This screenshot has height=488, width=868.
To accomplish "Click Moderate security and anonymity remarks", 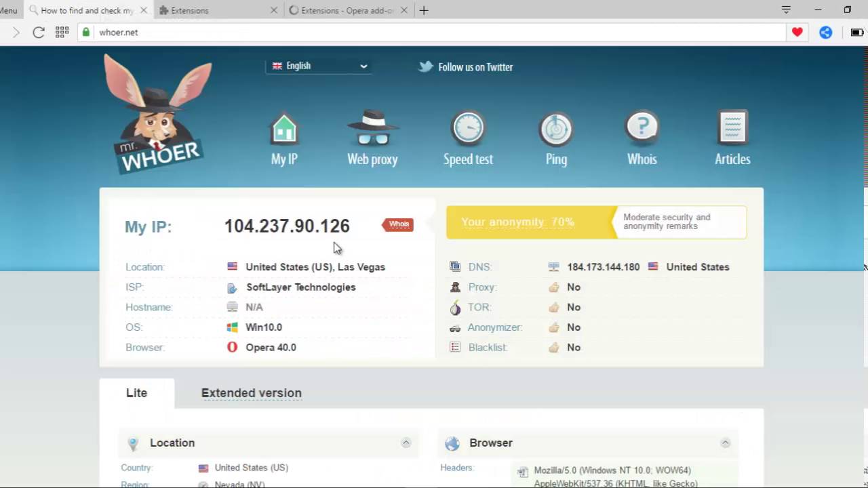I will 667,222.
